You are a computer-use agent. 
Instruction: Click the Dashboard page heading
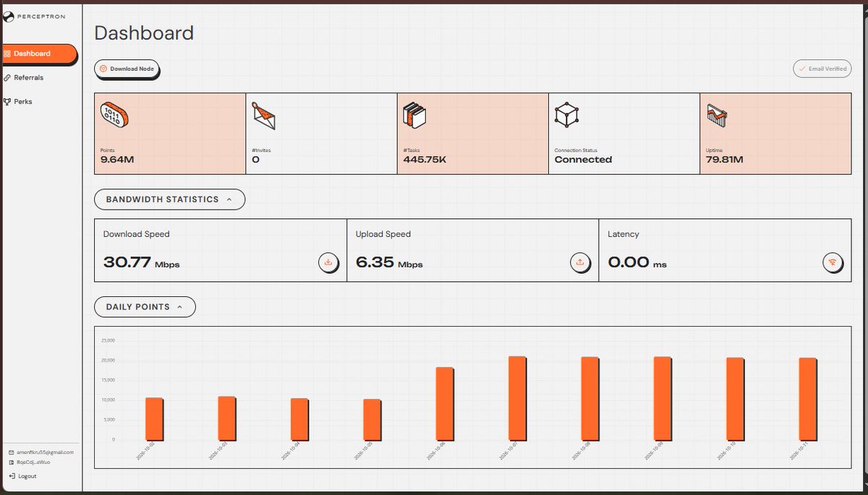pyautogui.click(x=144, y=33)
